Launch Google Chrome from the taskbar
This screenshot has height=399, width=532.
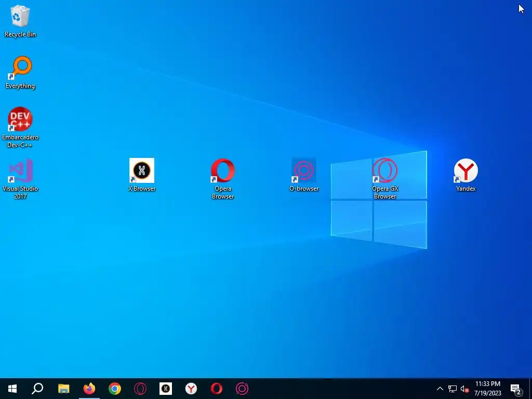[115, 389]
